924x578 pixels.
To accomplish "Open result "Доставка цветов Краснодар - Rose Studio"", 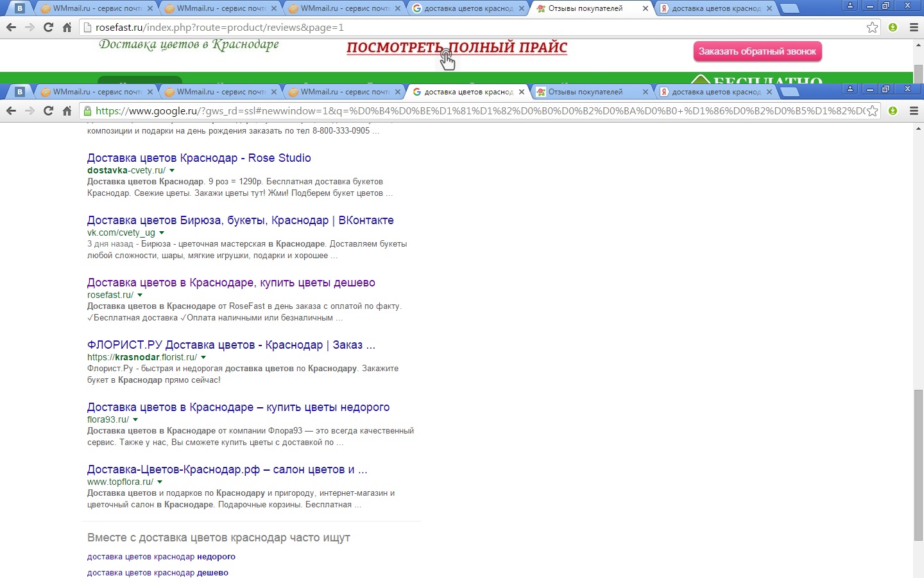I will (199, 158).
